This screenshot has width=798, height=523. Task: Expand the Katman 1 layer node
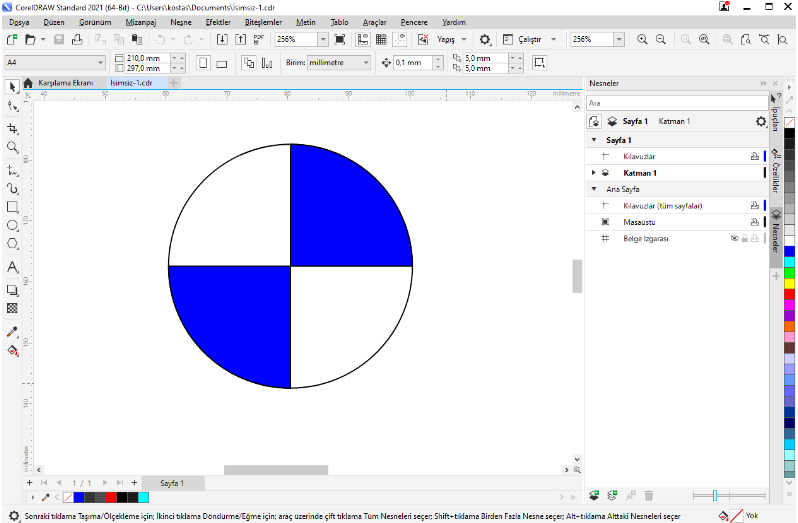pos(593,173)
